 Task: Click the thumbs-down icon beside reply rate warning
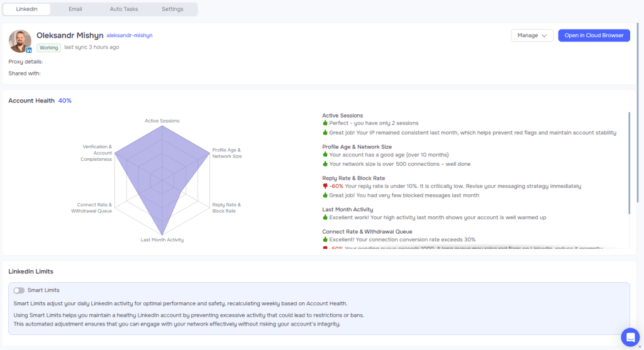325,186
